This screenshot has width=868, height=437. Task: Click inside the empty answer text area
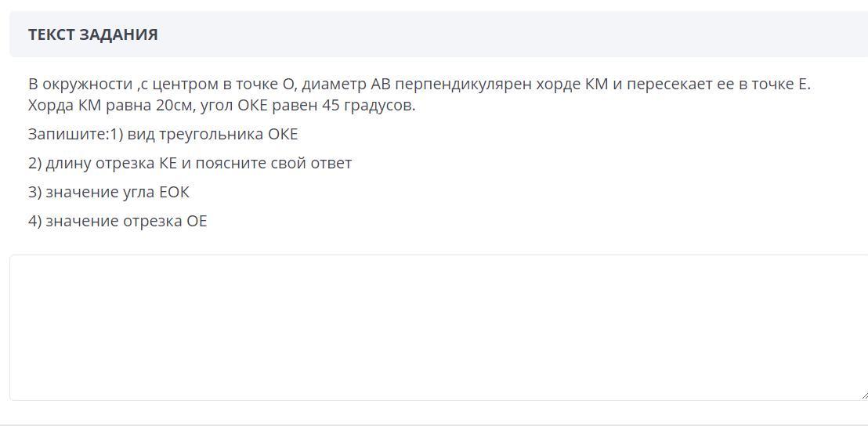point(439,327)
